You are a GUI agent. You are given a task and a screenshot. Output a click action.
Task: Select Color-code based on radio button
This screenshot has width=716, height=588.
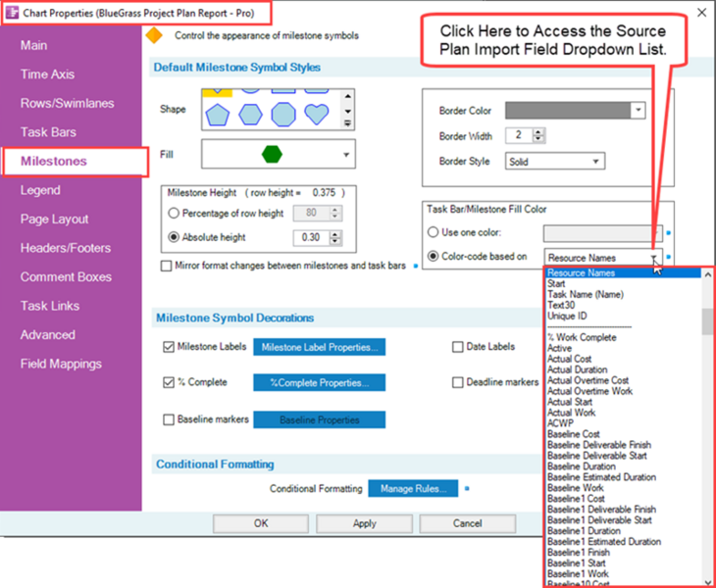tap(433, 257)
